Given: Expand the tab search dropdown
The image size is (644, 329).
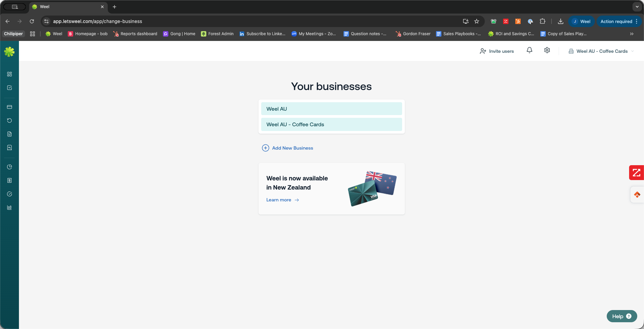Looking at the screenshot, I should click(637, 7).
